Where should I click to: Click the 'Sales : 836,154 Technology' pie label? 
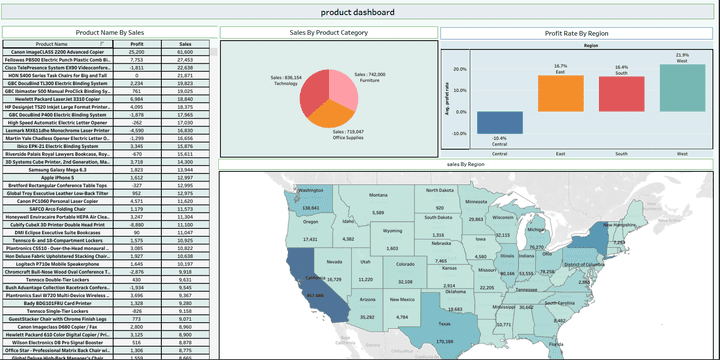click(x=286, y=81)
